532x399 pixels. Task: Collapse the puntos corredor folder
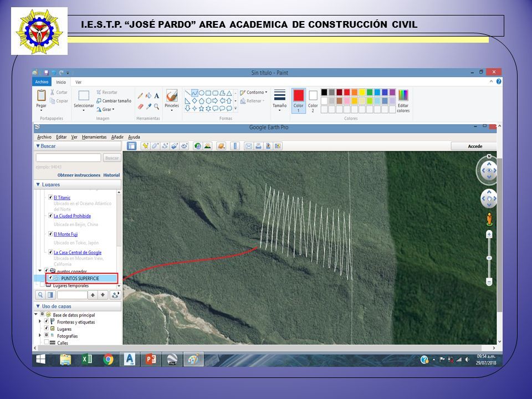[40, 271]
